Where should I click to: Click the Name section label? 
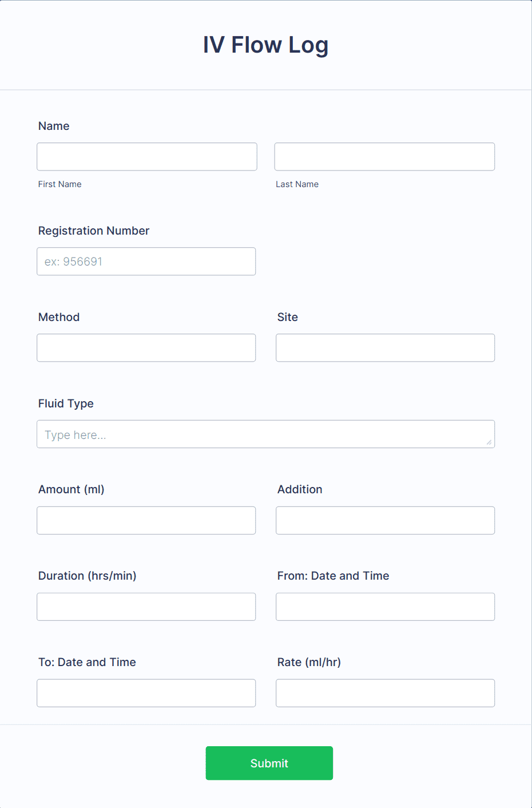54,126
